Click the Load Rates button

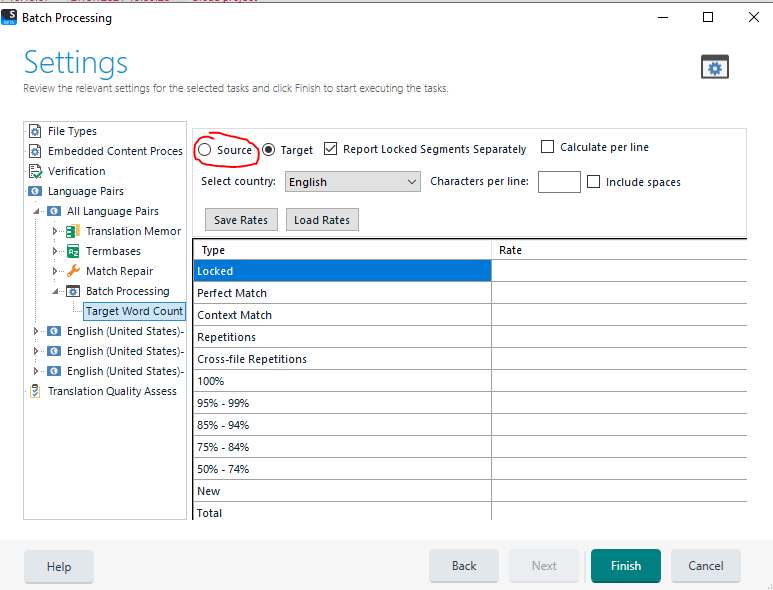click(x=322, y=220)
